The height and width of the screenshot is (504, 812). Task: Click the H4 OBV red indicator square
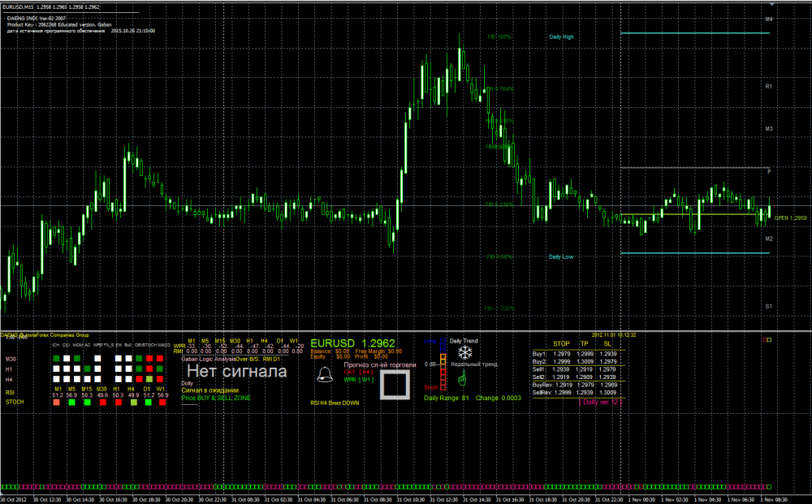(139, 379)
